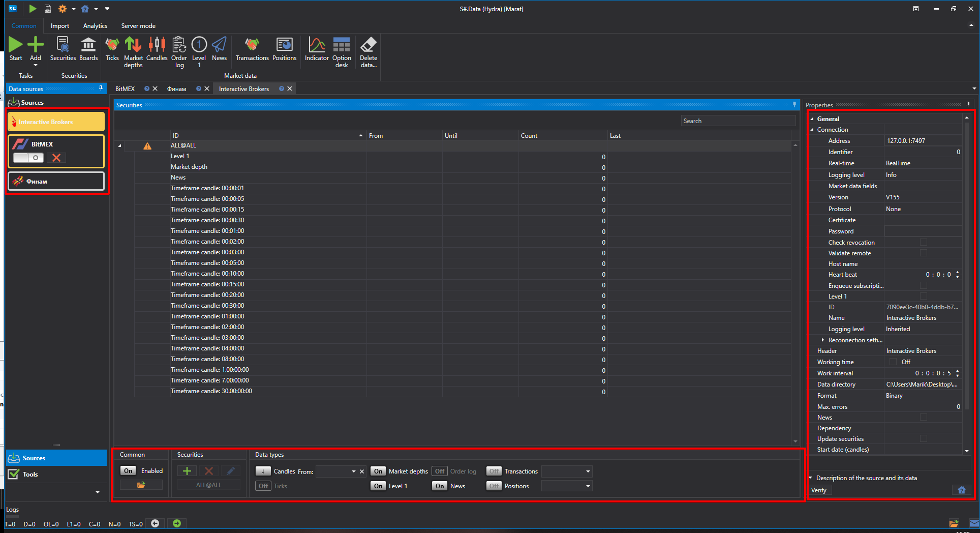
Task: Open the Option desk icon
Action: click(342, 45)
